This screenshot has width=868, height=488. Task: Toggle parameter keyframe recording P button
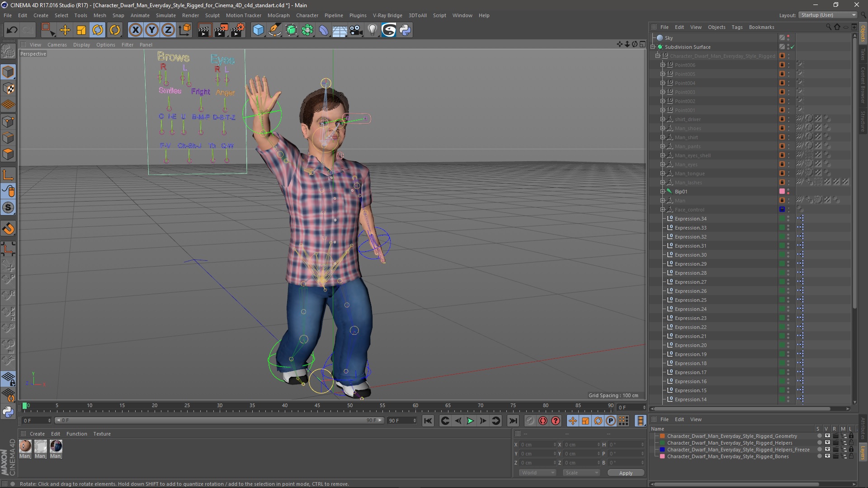[611, 421]
